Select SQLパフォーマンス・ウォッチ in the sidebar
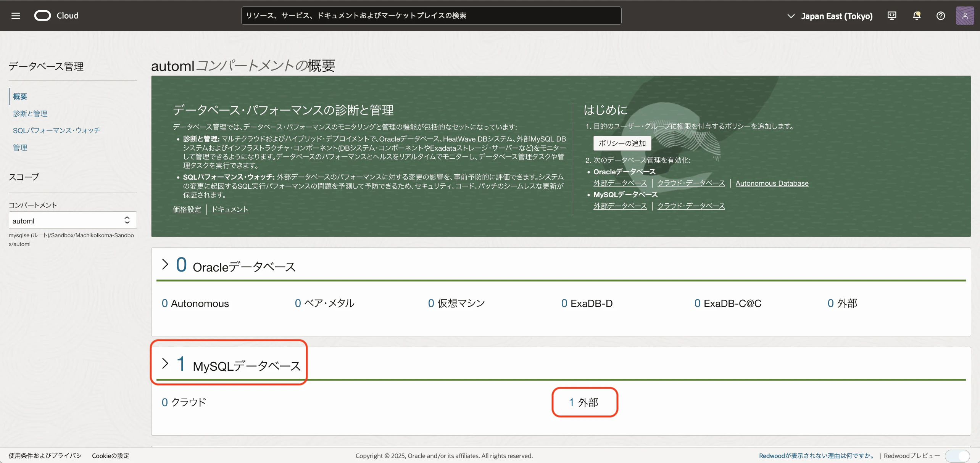 pyautogui.click(x=56, y=130)
